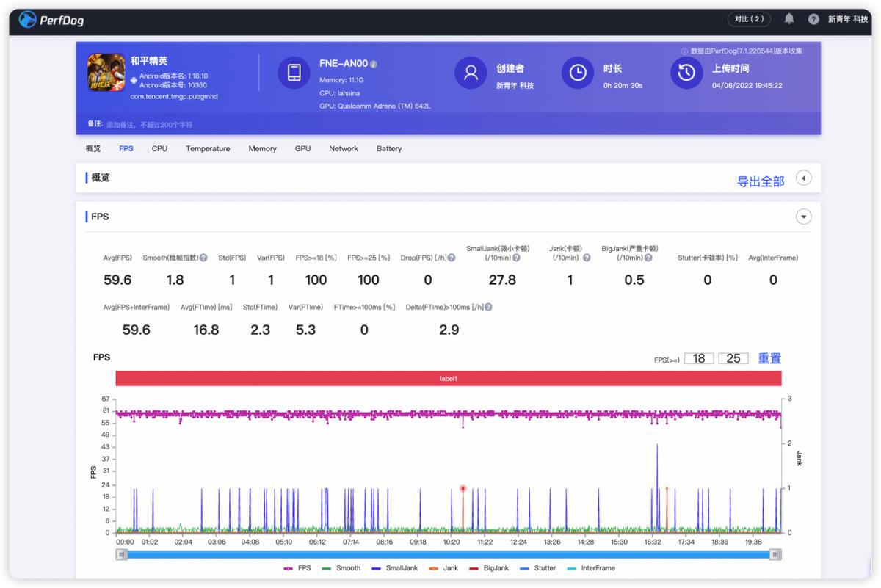The width and height of the screenshot is (881, 588).
Task: Click the PerfDog logo icon
Action: point(28,20)
